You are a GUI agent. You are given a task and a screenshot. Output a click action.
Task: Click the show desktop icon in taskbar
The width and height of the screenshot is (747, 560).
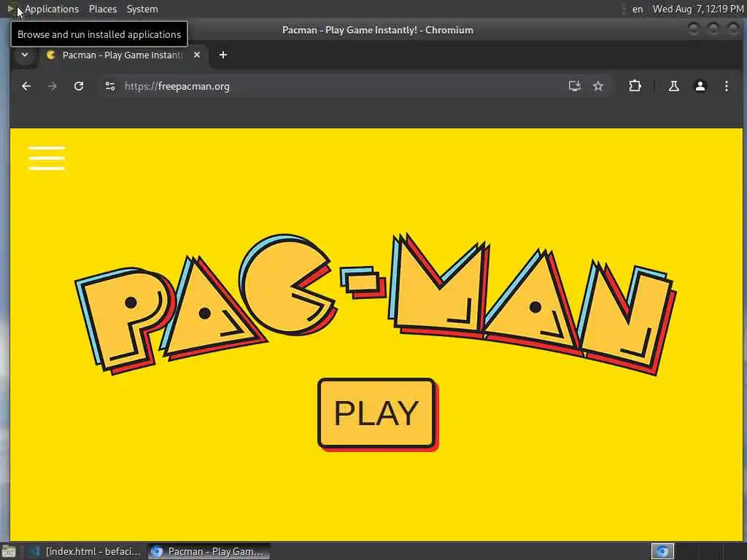(9, 551)
